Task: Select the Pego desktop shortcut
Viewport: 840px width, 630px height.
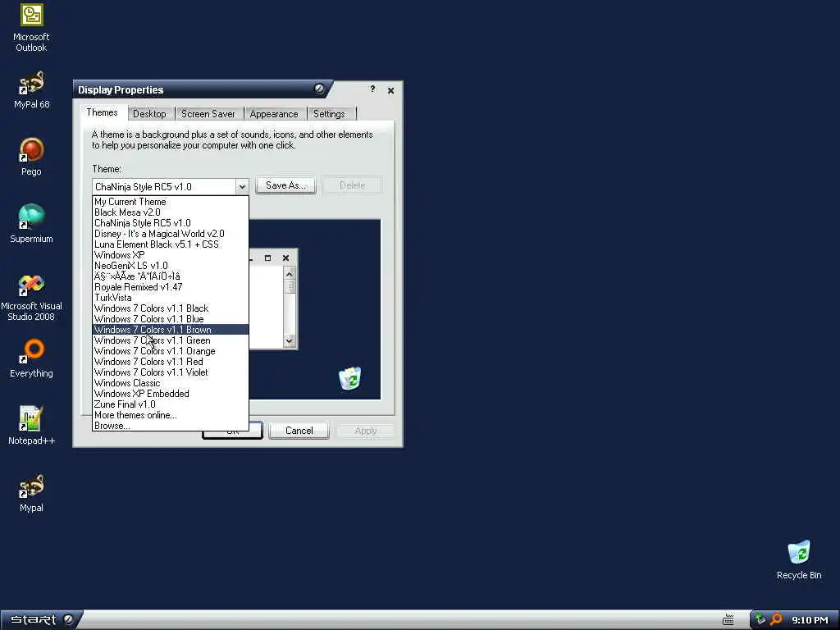Action: click(x=31, y=157)
